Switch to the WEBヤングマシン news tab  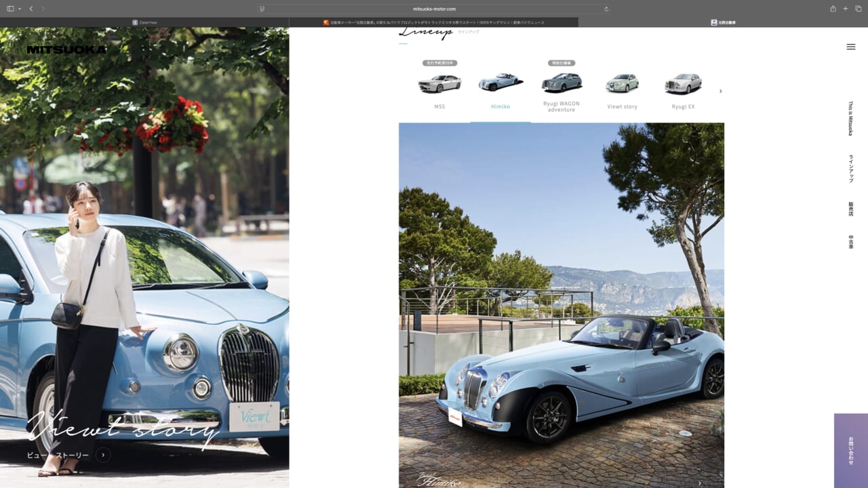click(x=434, y=22)
